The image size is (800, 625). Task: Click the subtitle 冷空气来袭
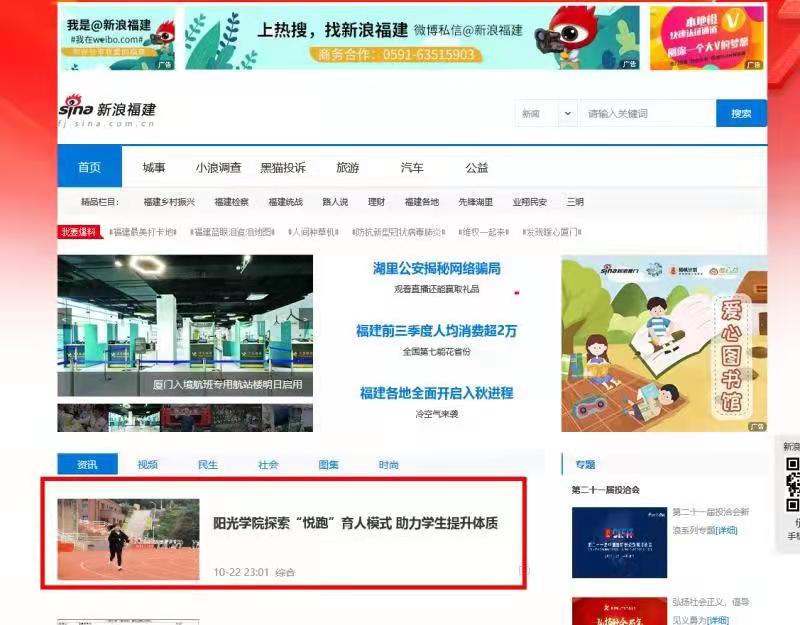tap(437, 414)
